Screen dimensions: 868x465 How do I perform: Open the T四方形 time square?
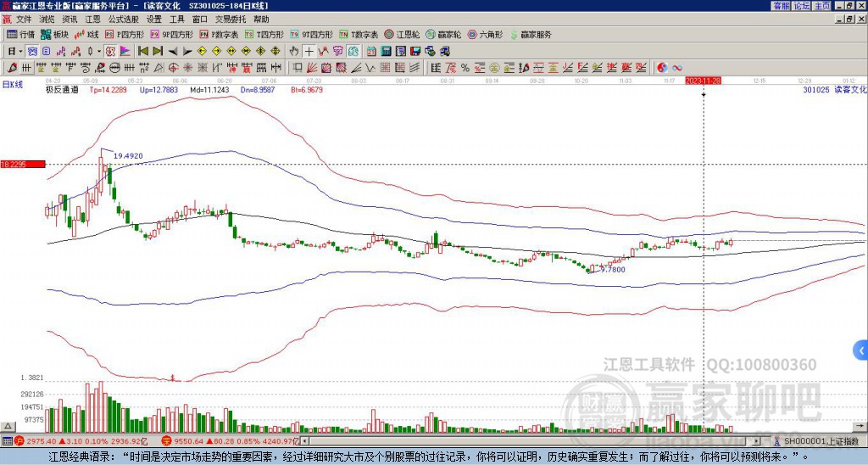coord(264,34)
